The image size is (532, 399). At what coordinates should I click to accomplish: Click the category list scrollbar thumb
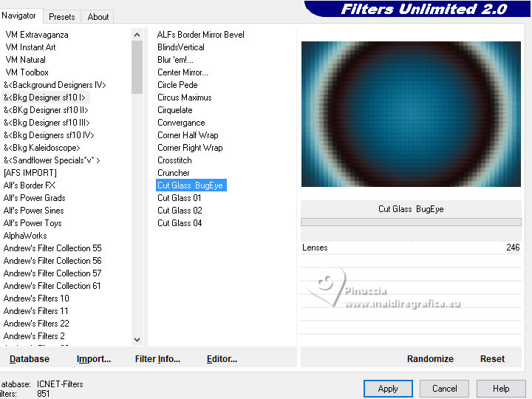pyautogui.click(x=137, y=66)
